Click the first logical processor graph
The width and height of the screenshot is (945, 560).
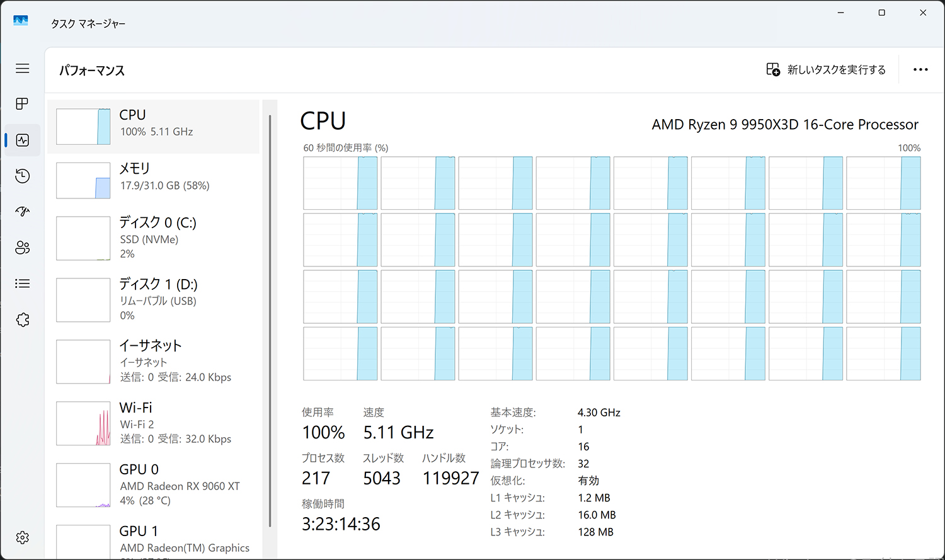[340, 183]
